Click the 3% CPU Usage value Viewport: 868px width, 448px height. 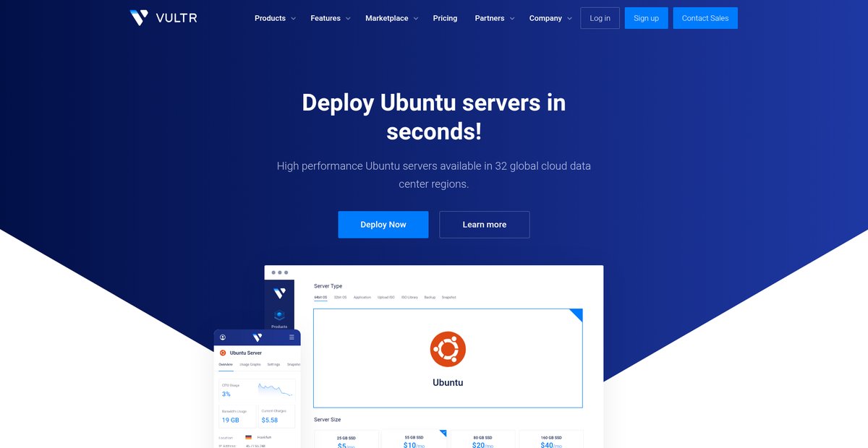point(226,394)
